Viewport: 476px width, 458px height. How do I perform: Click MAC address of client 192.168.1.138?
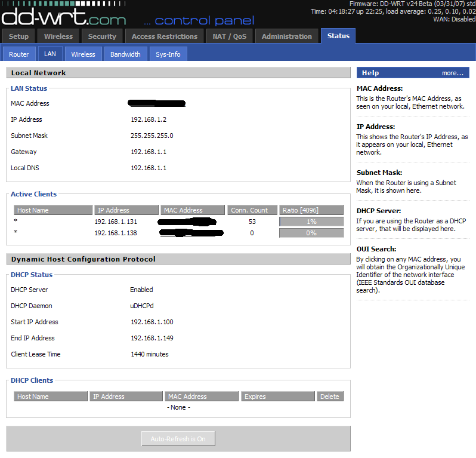(x=191, y=233)
